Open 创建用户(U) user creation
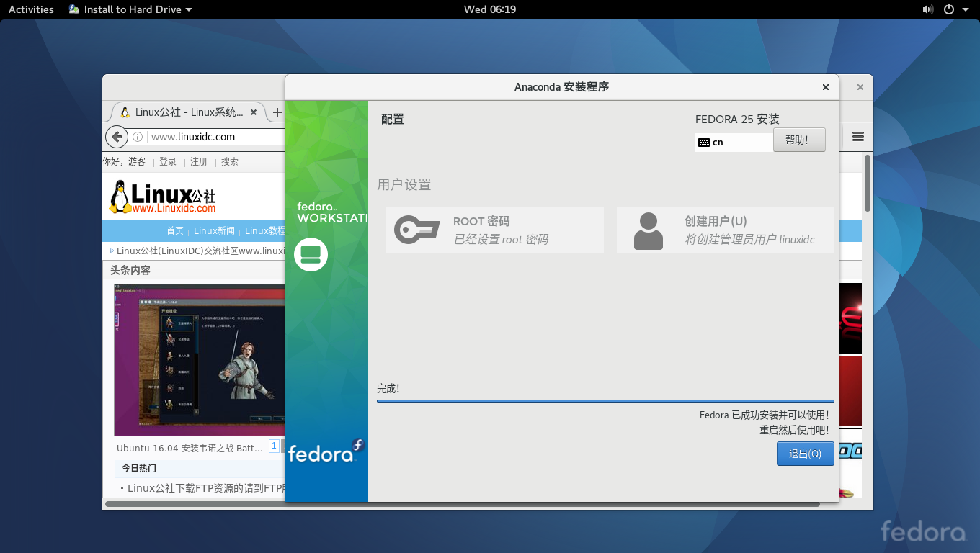The height and width of the screenshot is (553, 980). pos(725,230)
